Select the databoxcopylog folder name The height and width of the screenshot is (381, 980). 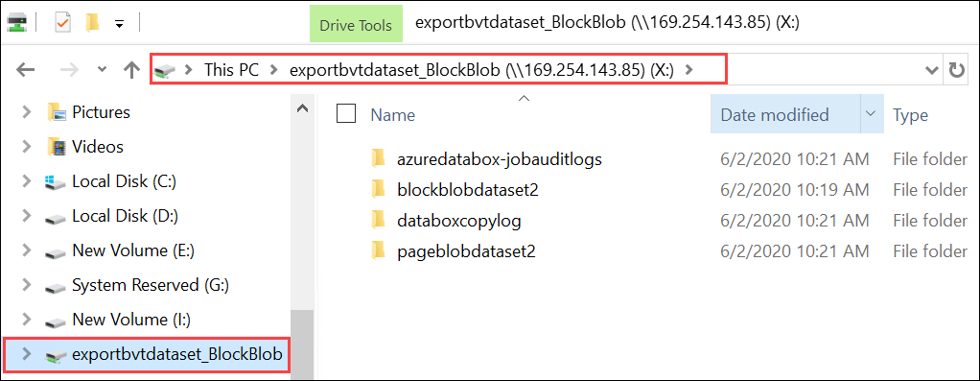pyautogui.click(x=458, y=221)
